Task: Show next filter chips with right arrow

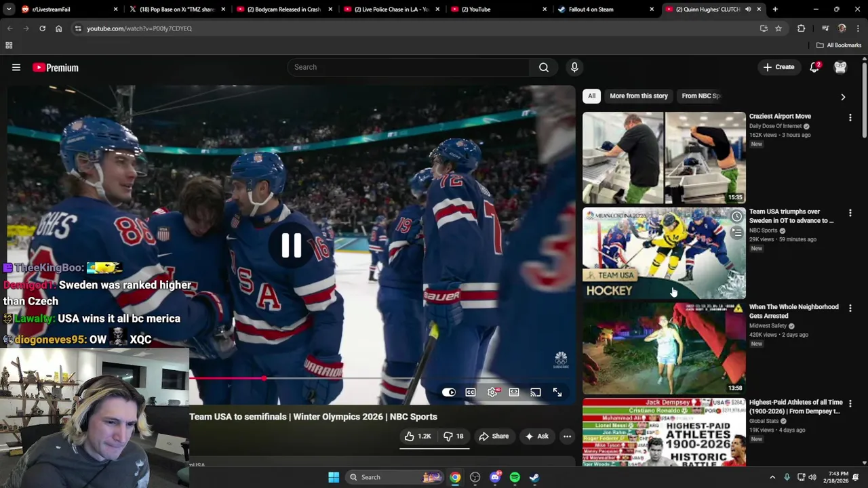Action: point(843,97)
